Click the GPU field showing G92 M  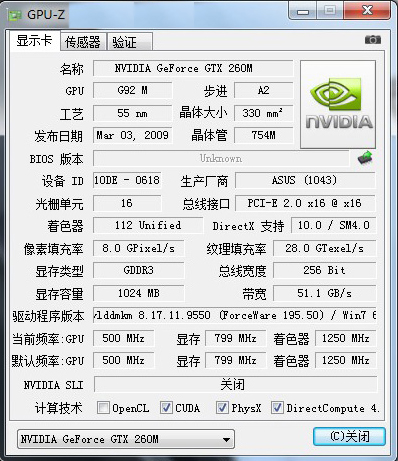[132, 90]
